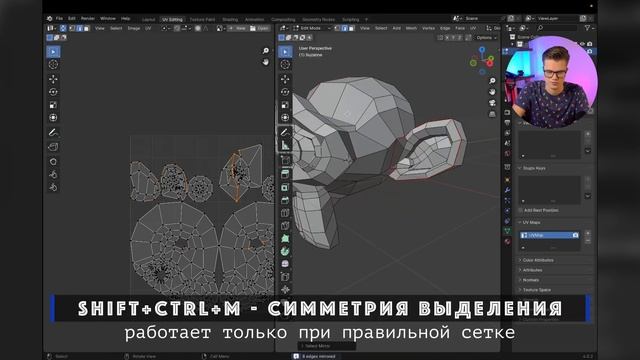Select the Inset Faces tool in 3D viewport
This screenshot has height=360, width=640.
[285, 187]
